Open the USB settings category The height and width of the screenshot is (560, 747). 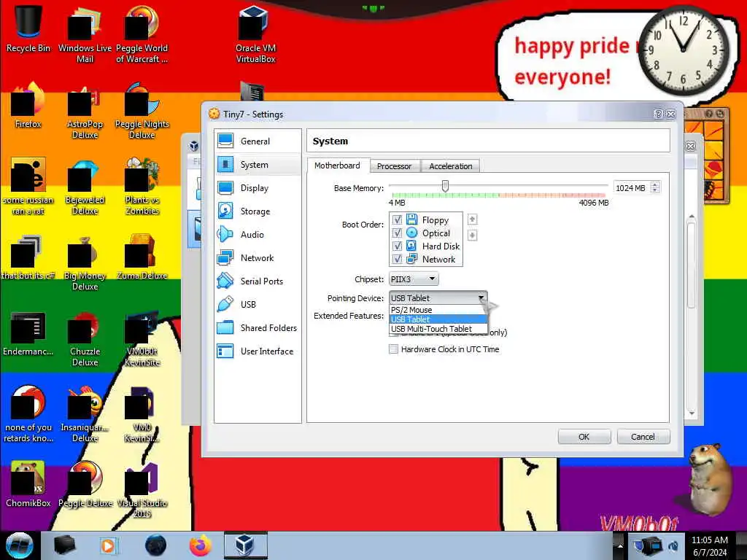tap(258, 304)
